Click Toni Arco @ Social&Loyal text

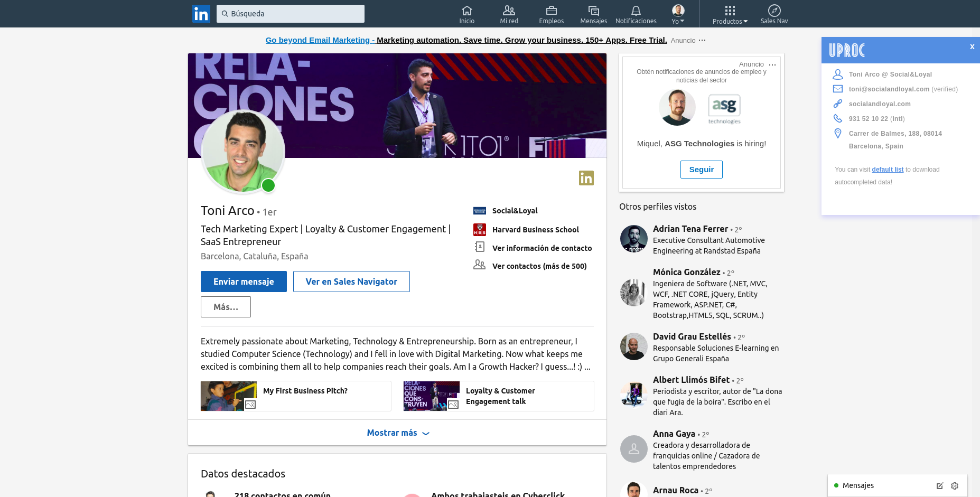pyautogui.click(x=890, y=74)
